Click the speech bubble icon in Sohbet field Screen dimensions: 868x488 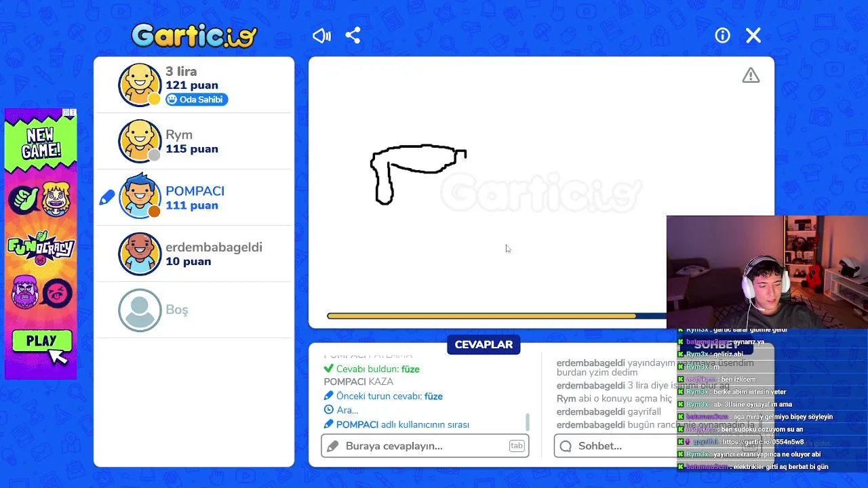click(566, 446)
